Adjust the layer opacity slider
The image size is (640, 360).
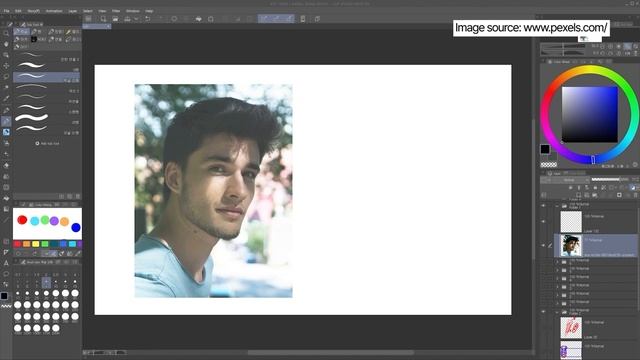[x=610, y=180]
